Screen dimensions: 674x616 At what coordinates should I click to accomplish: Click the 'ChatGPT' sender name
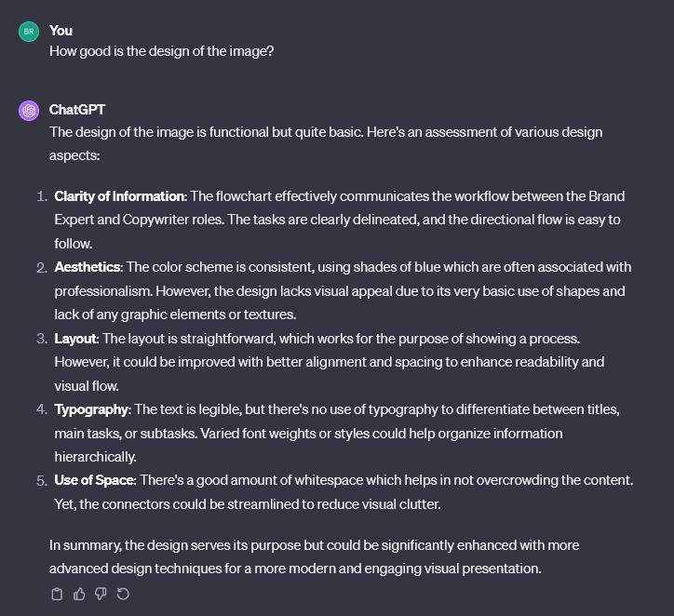(x=77, y=110)
